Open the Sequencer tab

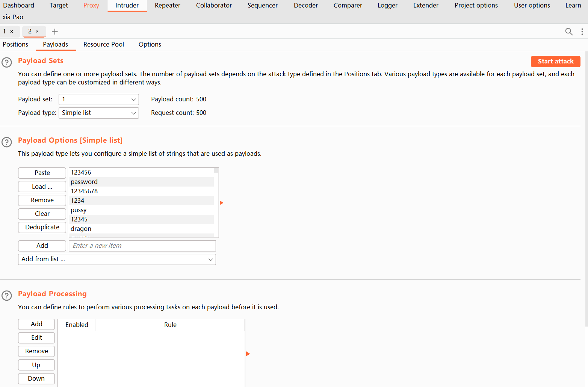coord(263,5)
